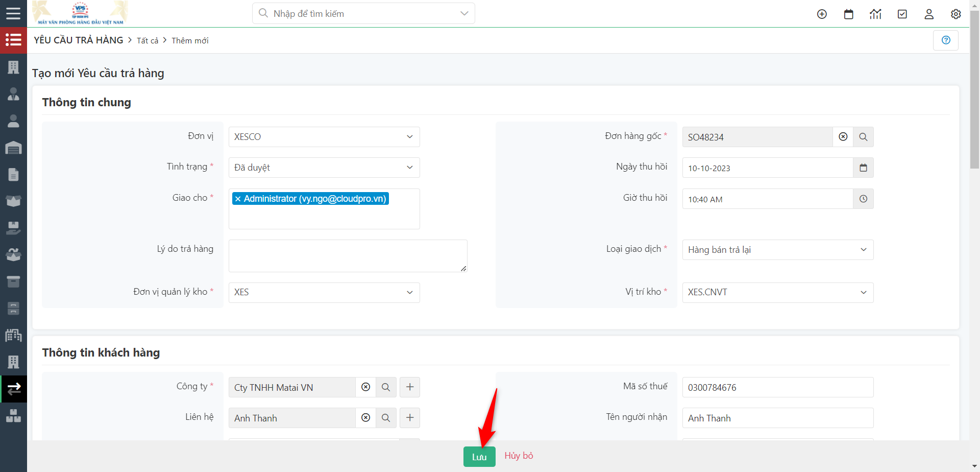
Task: Add a new Liên hệ with plus button
Action: click(410, 418)
